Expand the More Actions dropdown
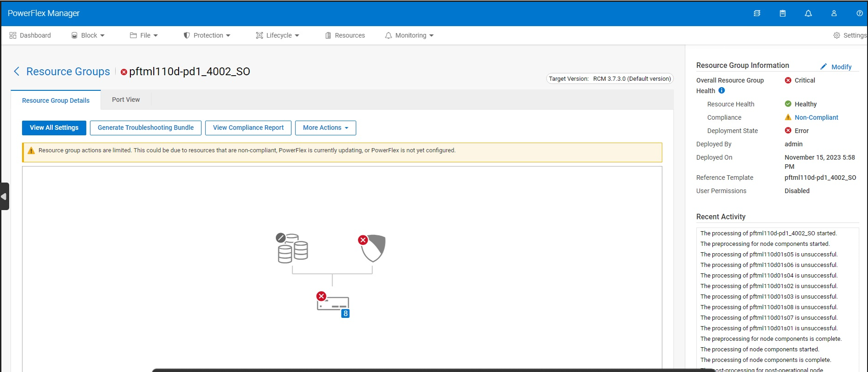The width and height of the screenshot is (868, 372). pos(325,128)
